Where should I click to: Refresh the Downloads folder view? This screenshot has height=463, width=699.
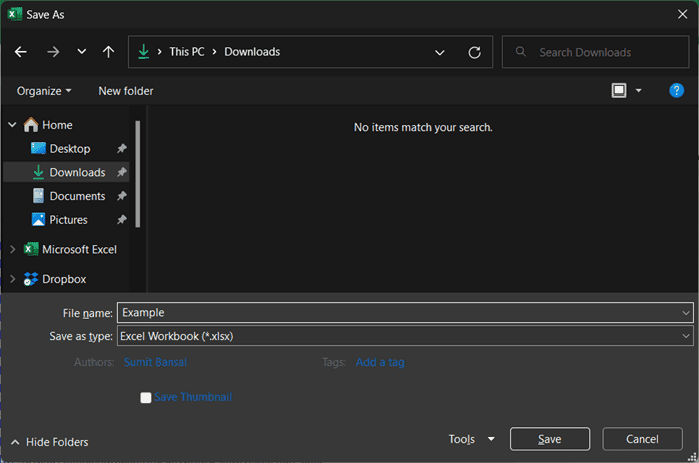pos(474,52)
